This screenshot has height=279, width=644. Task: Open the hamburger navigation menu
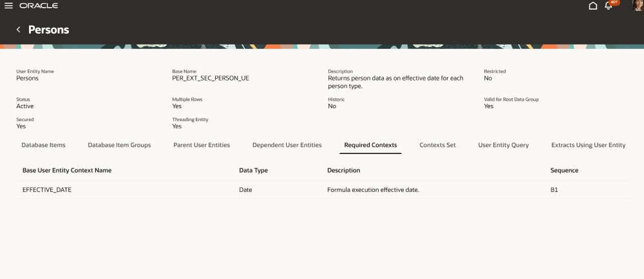[8, 6]
